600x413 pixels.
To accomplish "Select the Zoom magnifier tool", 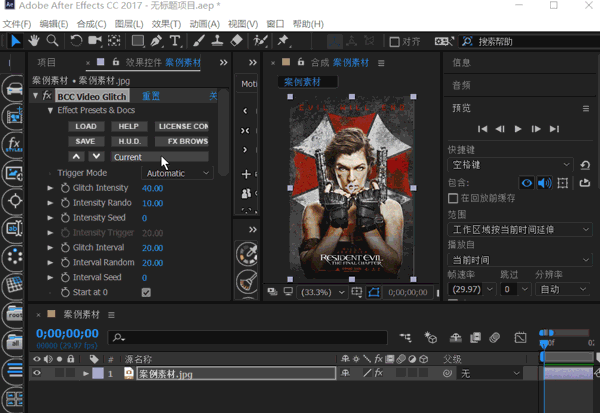I will tap(52, 41).
